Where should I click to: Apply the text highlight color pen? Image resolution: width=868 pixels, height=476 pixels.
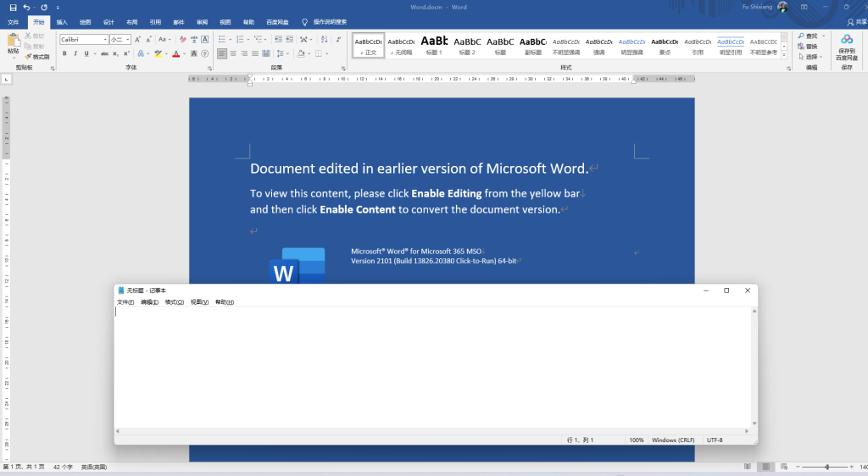point(158,53)
